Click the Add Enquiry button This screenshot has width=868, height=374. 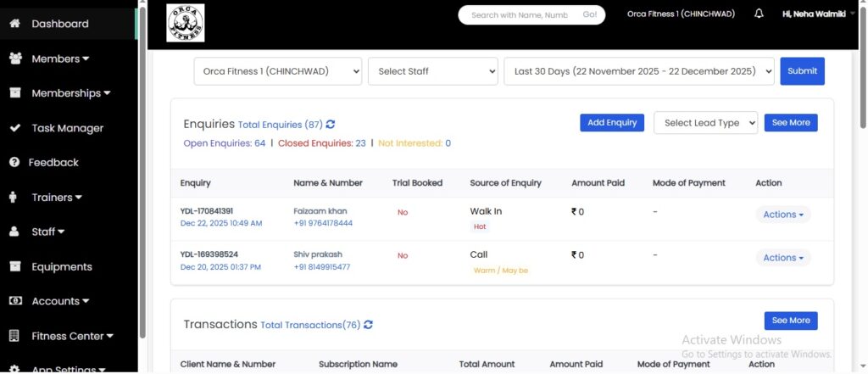(612, 123)
